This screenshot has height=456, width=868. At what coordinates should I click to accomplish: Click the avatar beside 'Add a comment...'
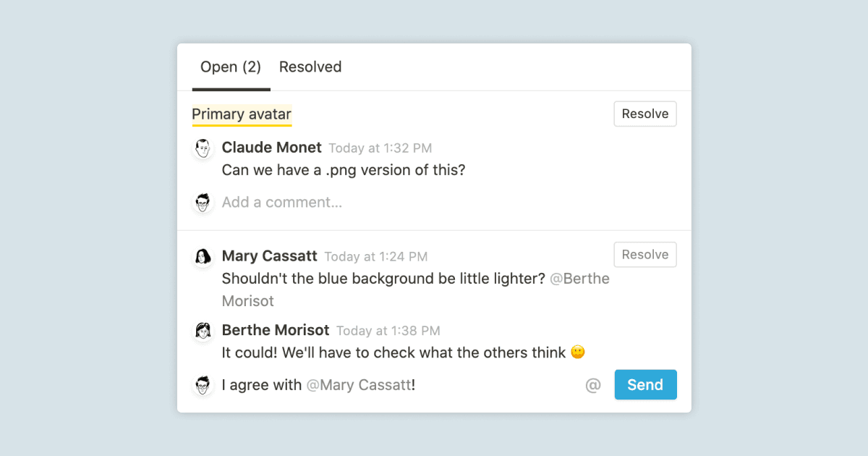[x=203, y=203]
